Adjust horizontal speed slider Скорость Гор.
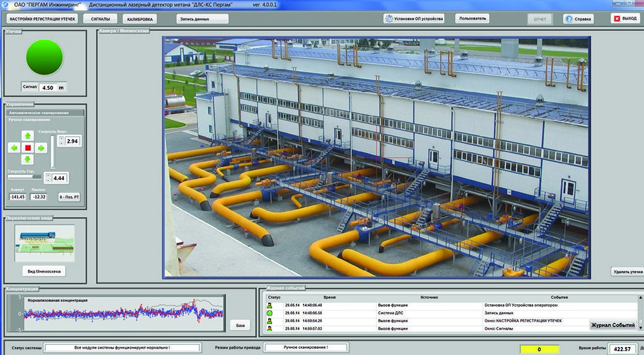The height and width of the screenshot is (355, 644). click(25, 177)
